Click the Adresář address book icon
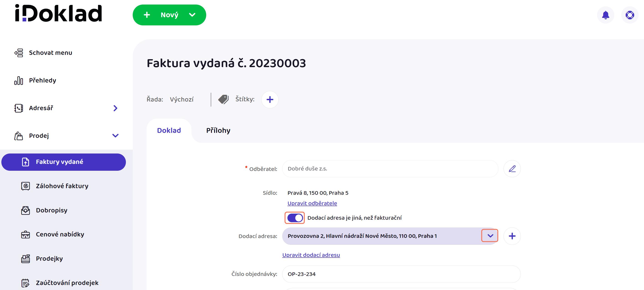The width and height of the screenshot is (644, 290). 19,108
